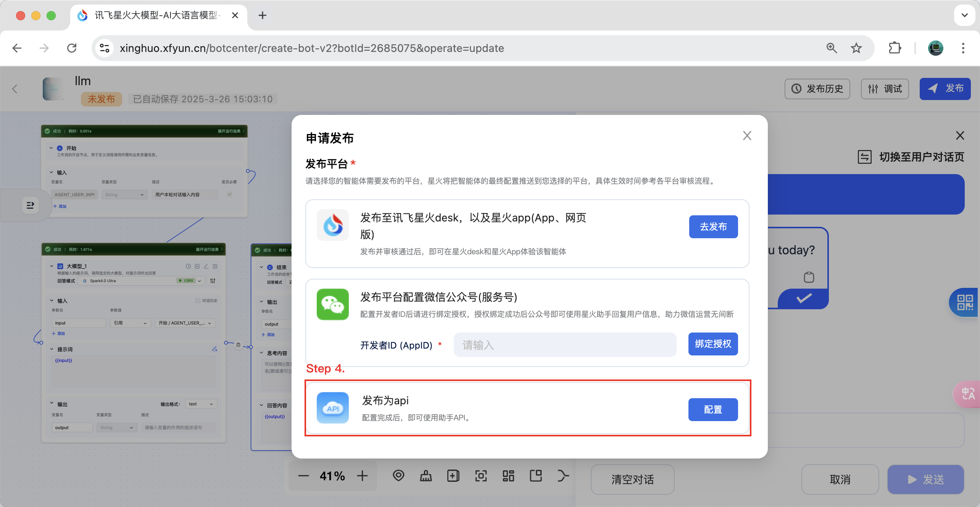Click the locate/center canvas icon in bottom toolbar
Image resolution: width=980 pixels, height=507 pixels.
(398, 476)
